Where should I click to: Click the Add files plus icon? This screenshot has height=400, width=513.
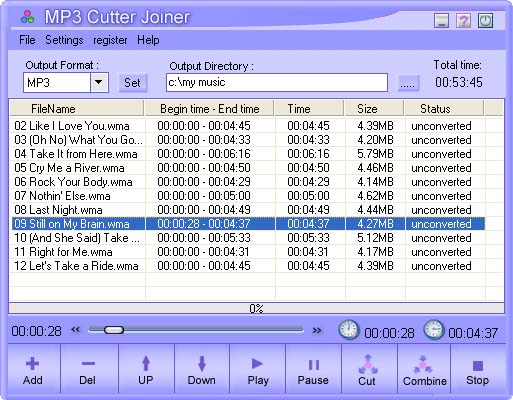coord(32,364)
